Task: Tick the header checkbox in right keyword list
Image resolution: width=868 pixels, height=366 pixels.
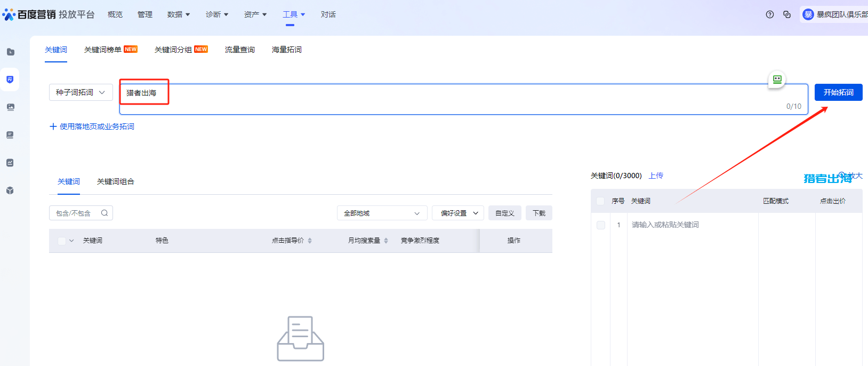Action: click(600, 201)
